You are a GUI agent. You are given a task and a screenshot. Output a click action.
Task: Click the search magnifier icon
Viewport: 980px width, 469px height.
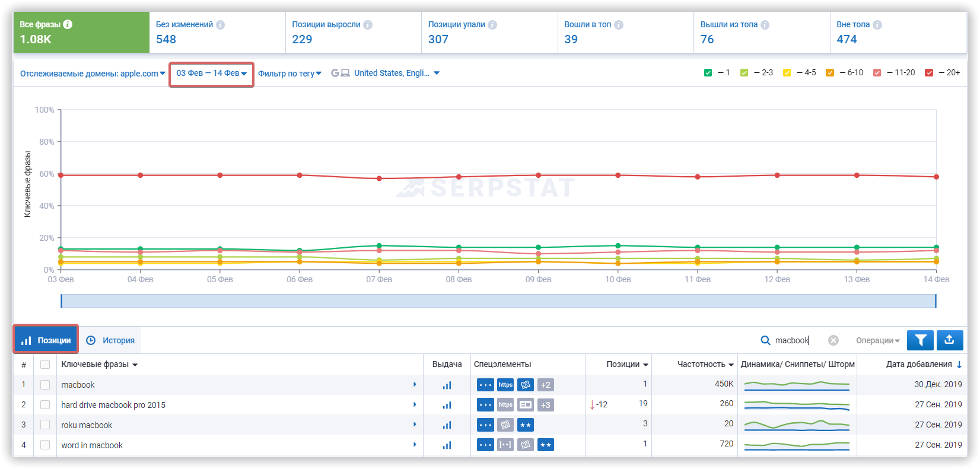(x=766, y=340)
